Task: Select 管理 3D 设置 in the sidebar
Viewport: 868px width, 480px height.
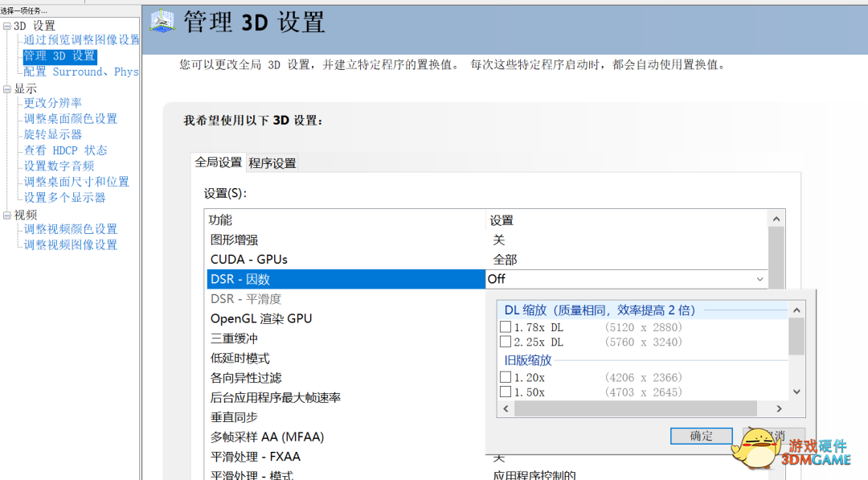Action: (59, 56)
